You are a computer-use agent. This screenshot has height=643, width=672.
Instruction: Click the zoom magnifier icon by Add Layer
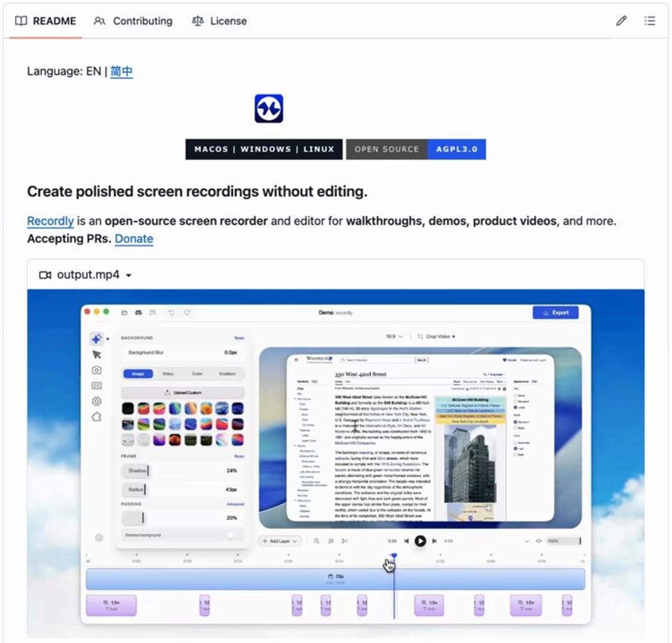click(x=316, y=541)
